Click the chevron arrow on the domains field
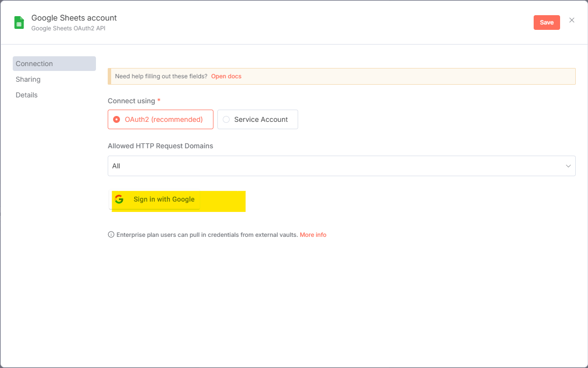The width and height of the screenshot is (588, 368). (568, 166)
